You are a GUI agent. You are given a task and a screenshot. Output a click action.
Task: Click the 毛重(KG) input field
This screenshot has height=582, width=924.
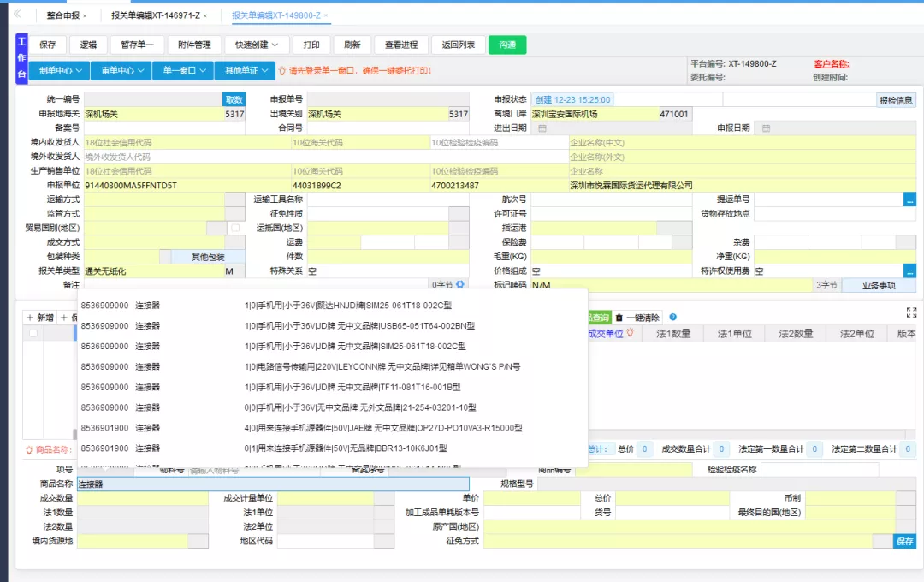coord(611,257)
